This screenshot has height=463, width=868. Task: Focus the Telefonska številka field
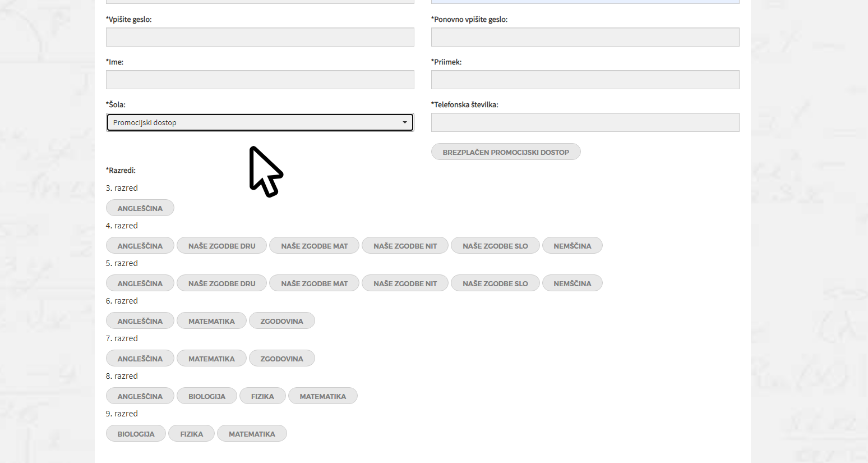(x=585, y=122)
